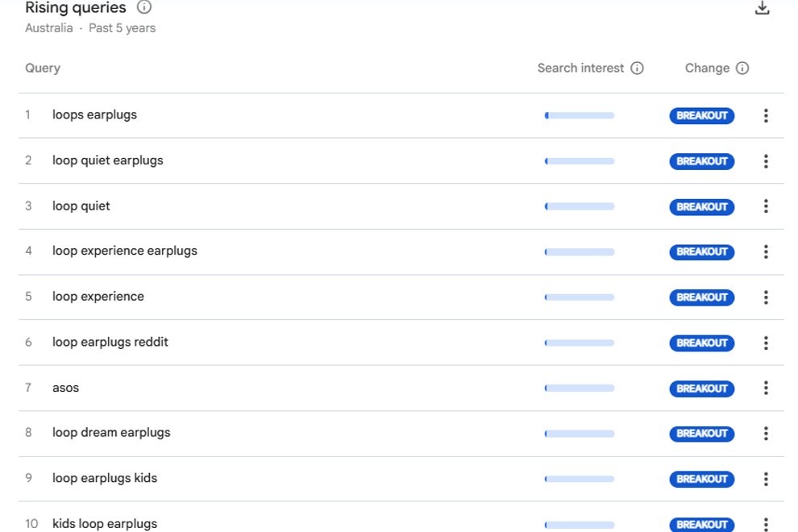Click BREAKOUT badge for loop dream earplugs
Image resolution: width=798 pixels, height=532 pixels.
pyautogui.click(x=702, y=433)
